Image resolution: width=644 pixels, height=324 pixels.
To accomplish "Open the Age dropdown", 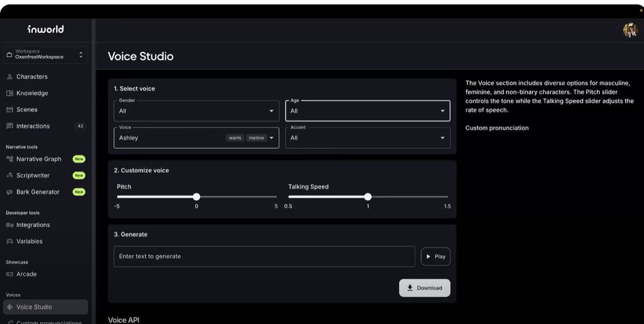I will click(x=368, y=111).
